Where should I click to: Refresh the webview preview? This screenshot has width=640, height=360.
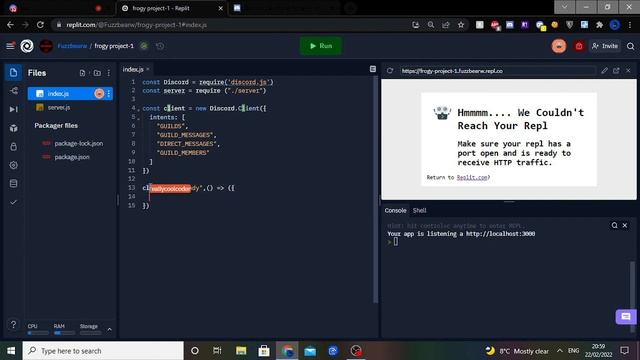(390, 71)
